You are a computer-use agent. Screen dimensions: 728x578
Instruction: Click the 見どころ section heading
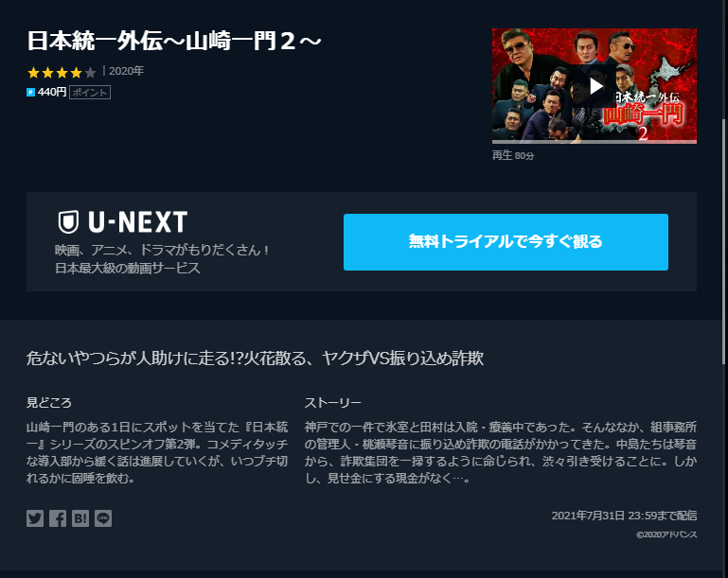[x=49, y=403]
